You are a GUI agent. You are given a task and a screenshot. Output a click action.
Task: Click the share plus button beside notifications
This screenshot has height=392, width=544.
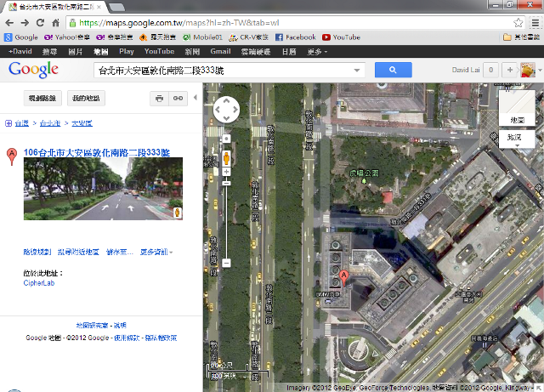coord(510,70)
